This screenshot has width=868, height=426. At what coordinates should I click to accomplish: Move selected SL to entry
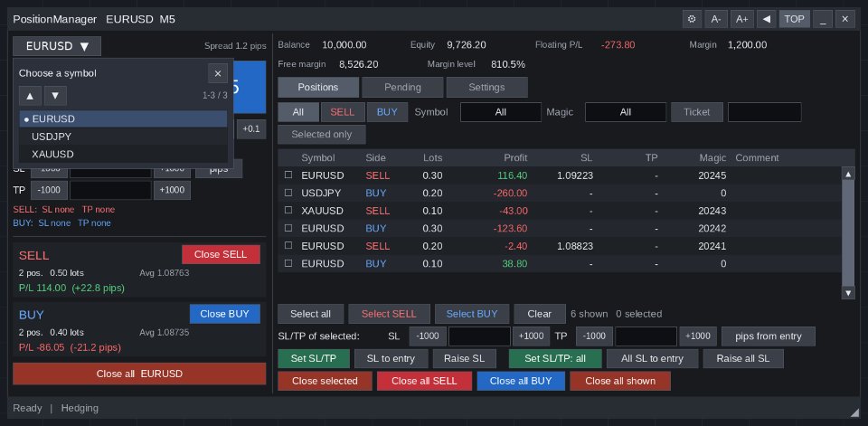click(391, 358)
